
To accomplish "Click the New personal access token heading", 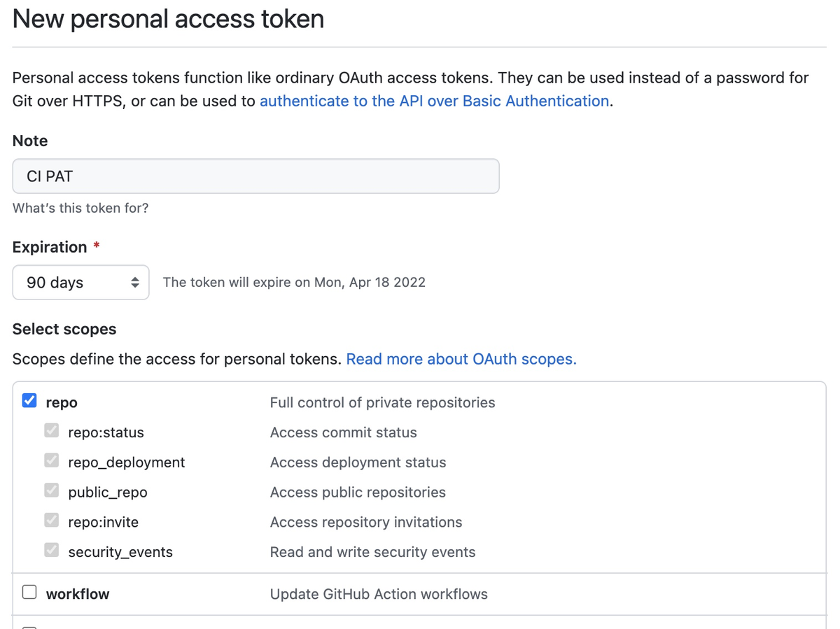I will pyautogui.click(x=168, y=19).
